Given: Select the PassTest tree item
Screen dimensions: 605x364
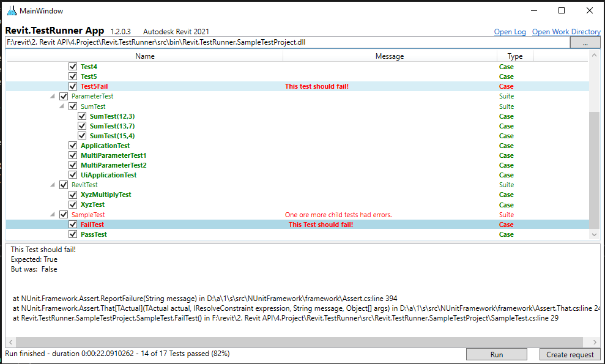Looking at the screenshot, I should [x=94, y=234].
